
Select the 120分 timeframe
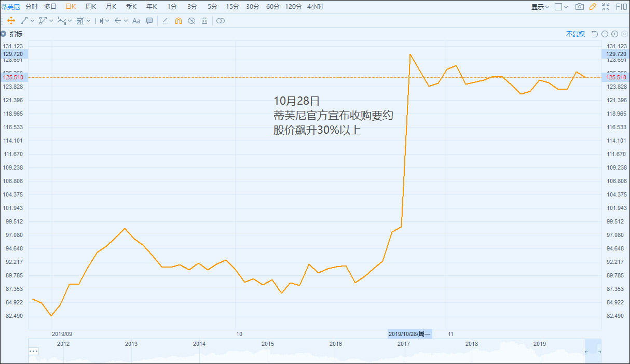point(294,7)
